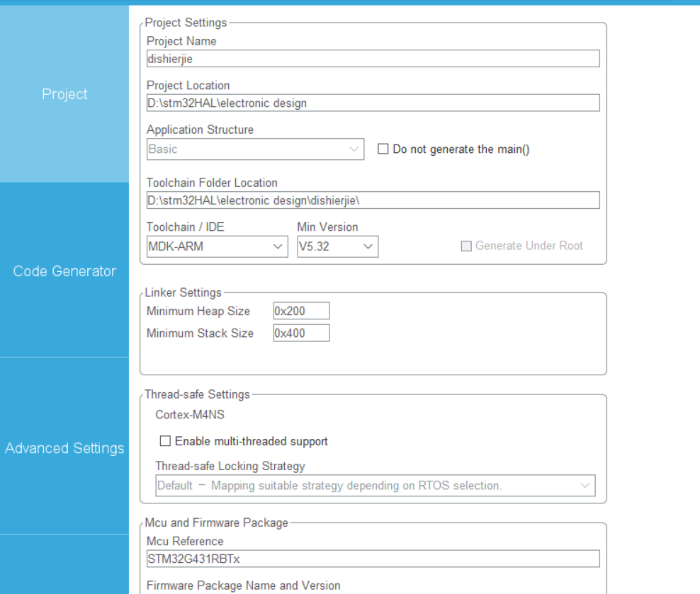
Task: Check Do not generate the main()
Action: coord(383,149)
